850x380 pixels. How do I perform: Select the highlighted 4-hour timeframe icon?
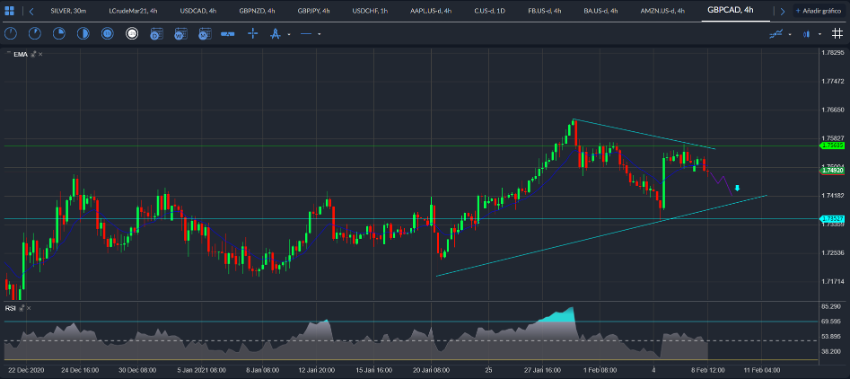pyautogui.click(x=132, y=34)
